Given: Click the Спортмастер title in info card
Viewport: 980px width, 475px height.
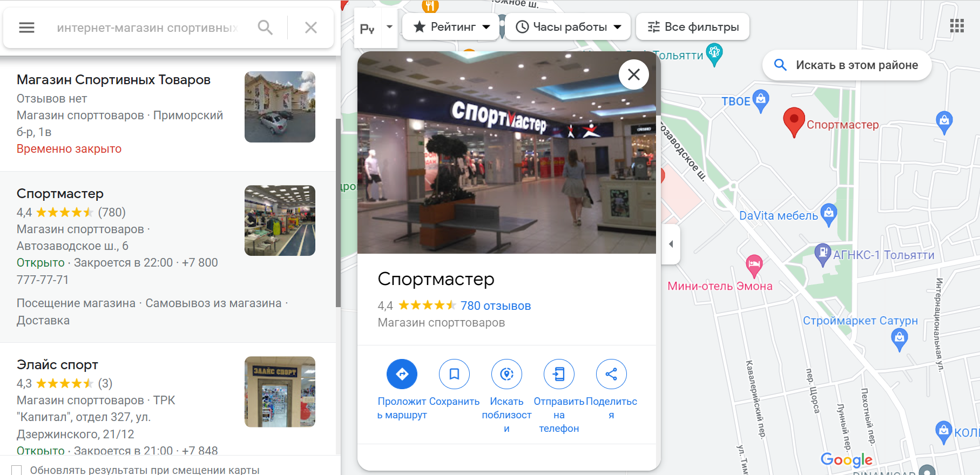Looking at the screenshot, I should 436,279.
